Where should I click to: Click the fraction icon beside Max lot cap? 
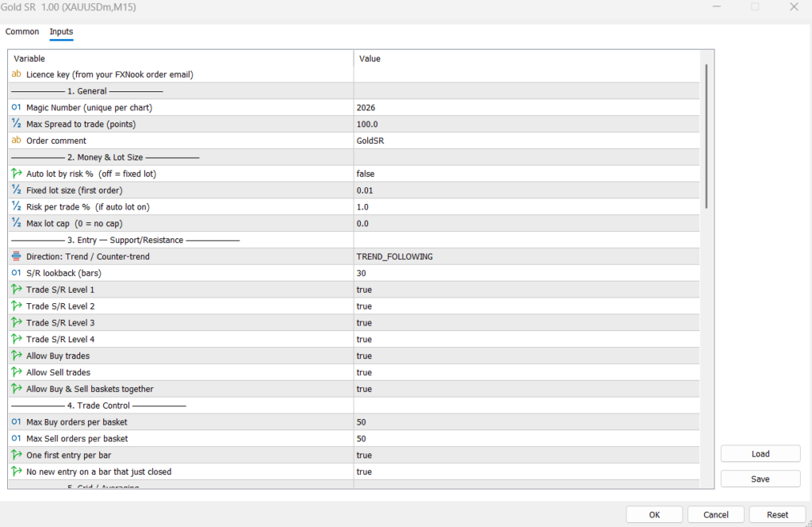(x=16, y=223)
